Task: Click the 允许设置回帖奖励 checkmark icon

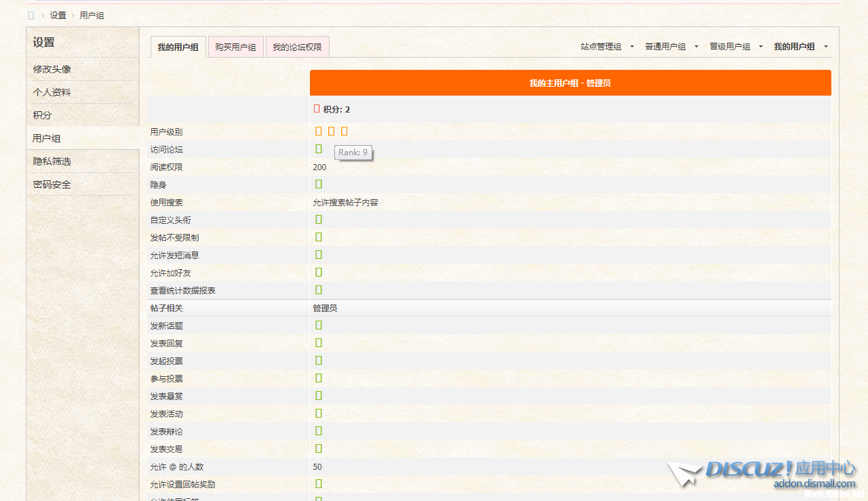Action: pyautogui.click(x=319, y=483)
